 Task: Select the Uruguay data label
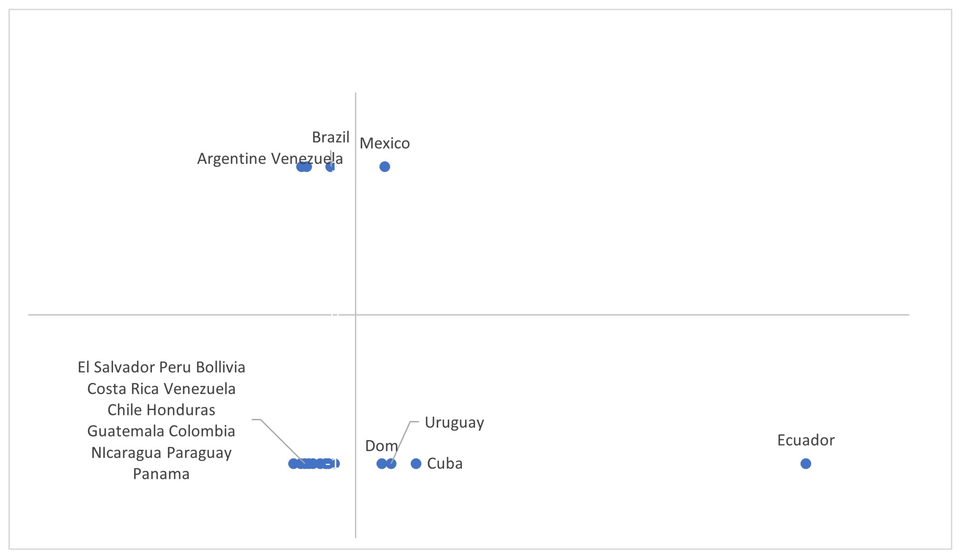coord(454,423)
